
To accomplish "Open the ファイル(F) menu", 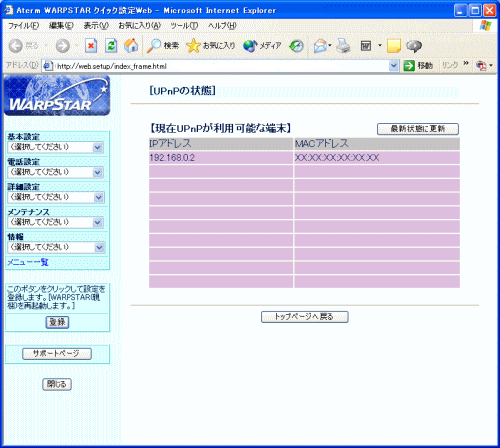I will point(23,26).
